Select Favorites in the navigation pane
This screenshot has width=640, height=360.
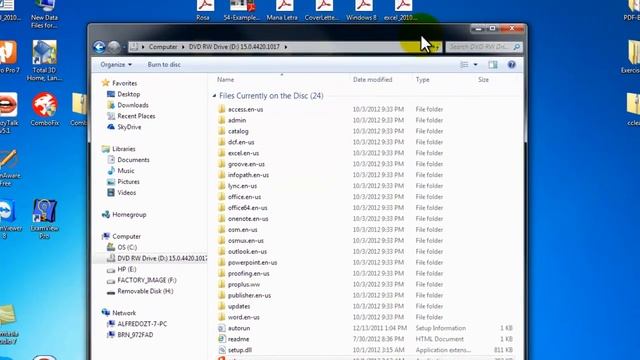coord(124,83)
